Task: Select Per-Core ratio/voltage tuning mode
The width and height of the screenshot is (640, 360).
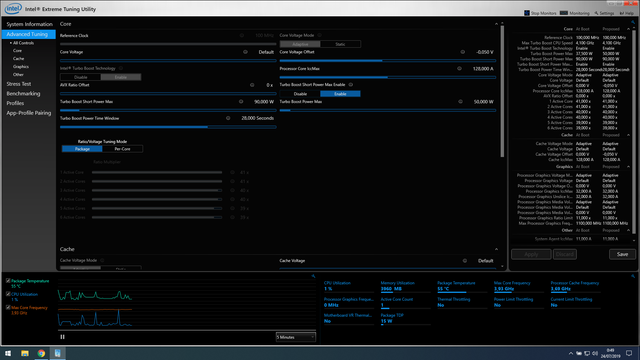Action: click(x=122, y=149)
